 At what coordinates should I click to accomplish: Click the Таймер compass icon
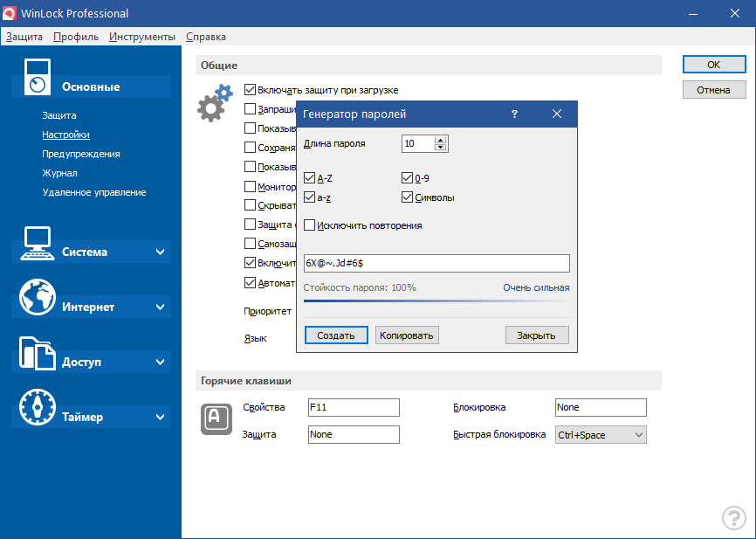[38, 408]
